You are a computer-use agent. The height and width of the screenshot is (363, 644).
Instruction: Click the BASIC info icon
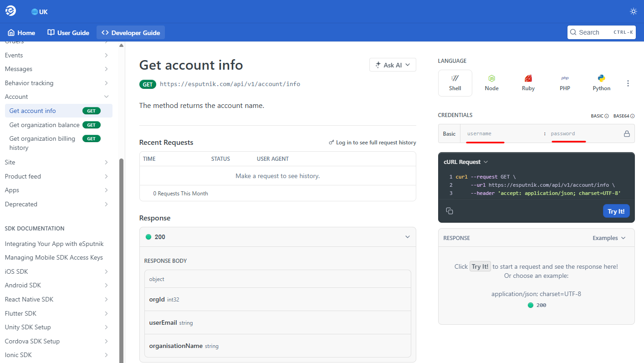click(x=607, y=116)
